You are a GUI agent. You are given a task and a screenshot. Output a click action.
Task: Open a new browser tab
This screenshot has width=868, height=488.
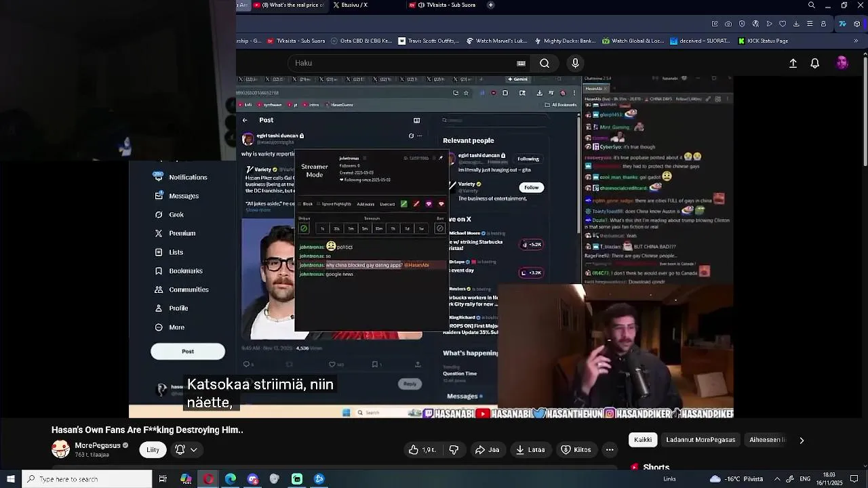[490, 5]
